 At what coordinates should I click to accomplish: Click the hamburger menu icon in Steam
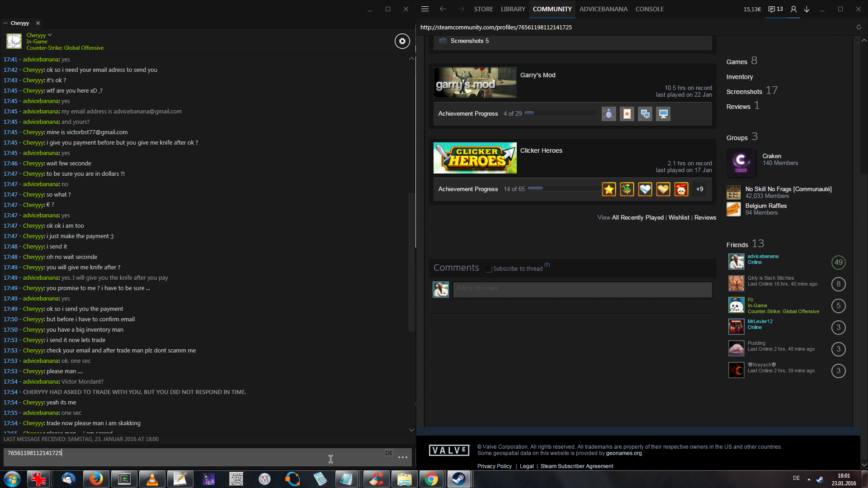[x=425, y=9]
